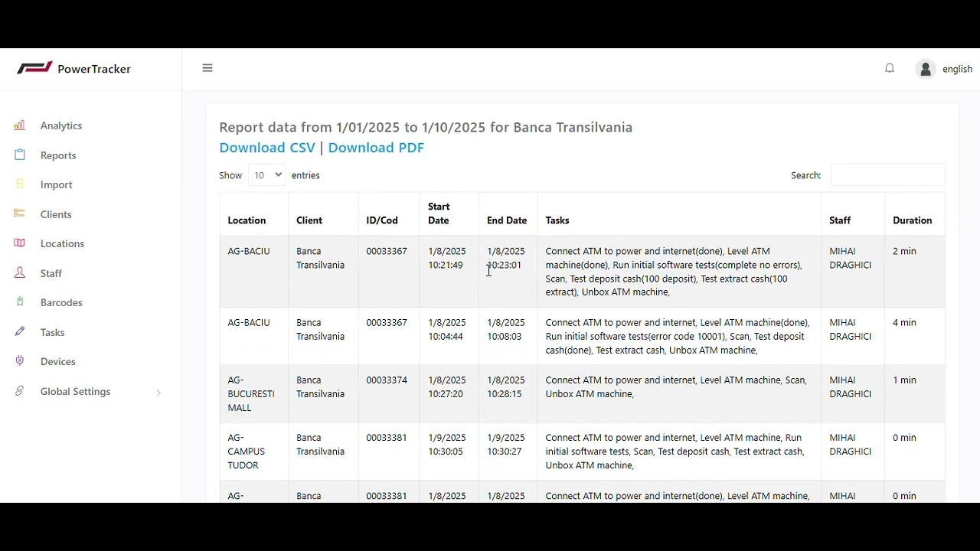Open the Import section
The height and width of the screenshot is (551, 980).
point(57,184)
